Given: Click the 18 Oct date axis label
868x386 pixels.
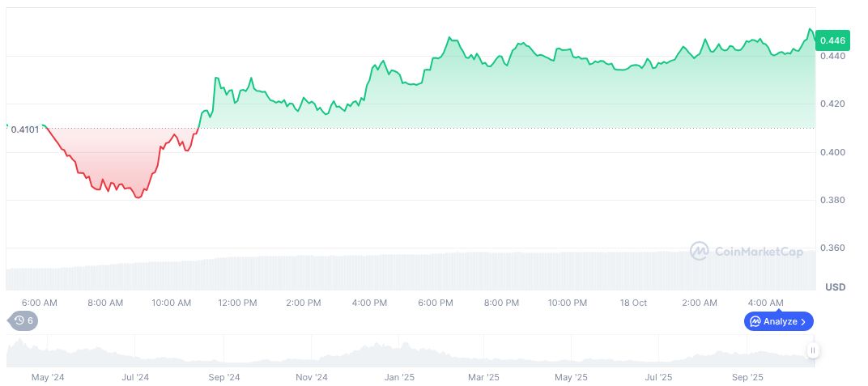Looking at the screenshot, I should (633, 303).
